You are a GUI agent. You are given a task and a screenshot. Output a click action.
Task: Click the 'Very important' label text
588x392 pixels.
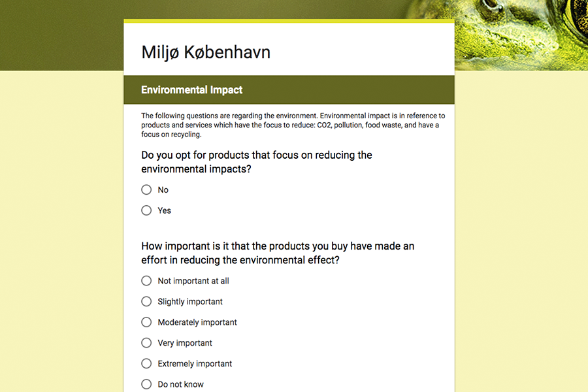coord(185,343)
